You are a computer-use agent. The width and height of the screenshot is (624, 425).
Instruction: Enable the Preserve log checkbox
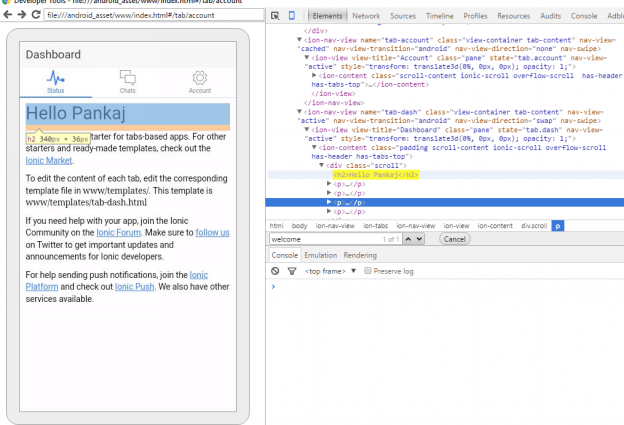click(369, 271)
